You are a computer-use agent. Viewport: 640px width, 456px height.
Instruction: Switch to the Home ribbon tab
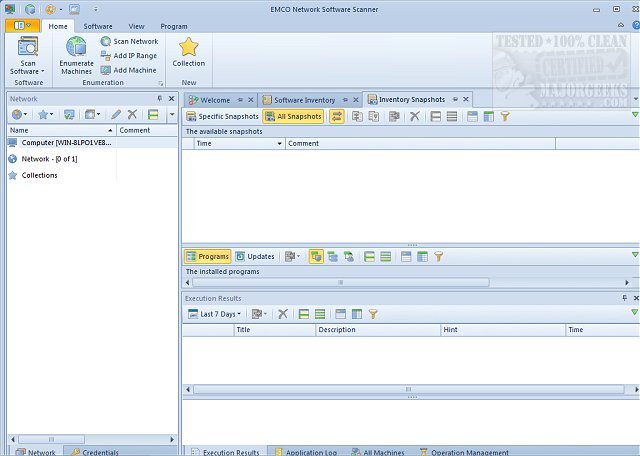[58, 26]
